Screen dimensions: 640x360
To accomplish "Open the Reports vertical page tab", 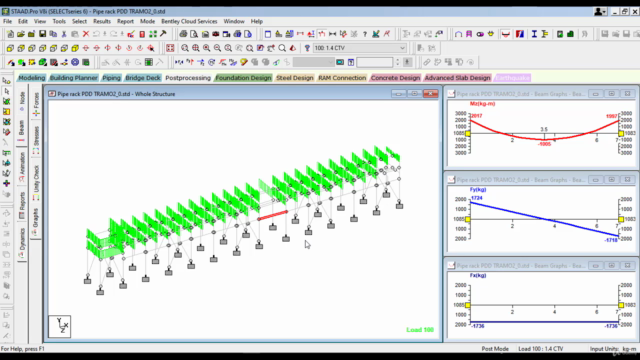I will coord(22,205).
